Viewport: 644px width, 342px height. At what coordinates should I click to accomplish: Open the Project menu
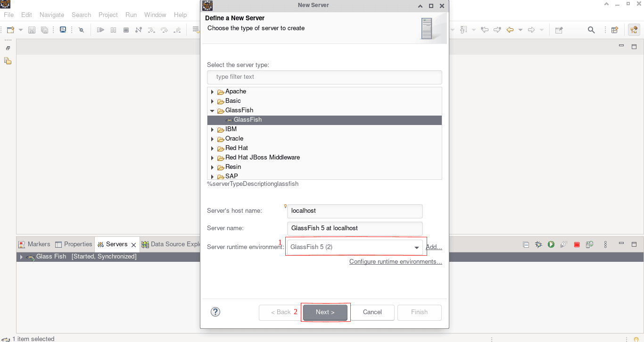[x=108, y=15]
